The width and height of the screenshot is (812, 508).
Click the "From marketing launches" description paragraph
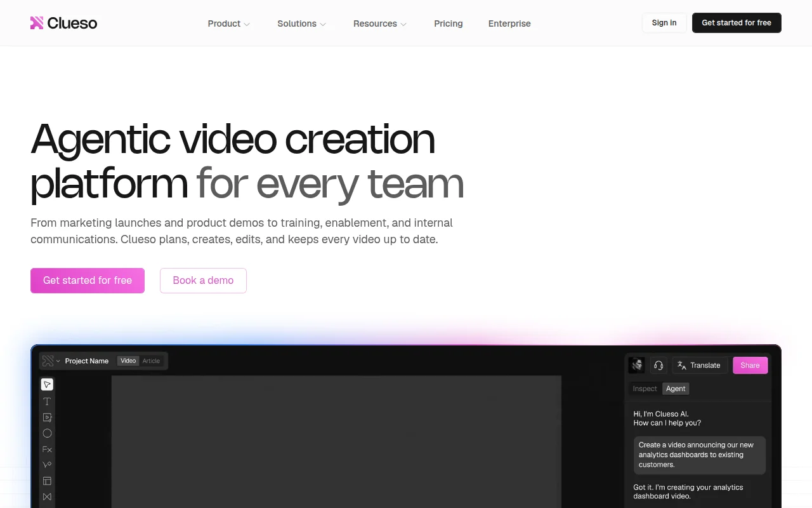point(242,231)
